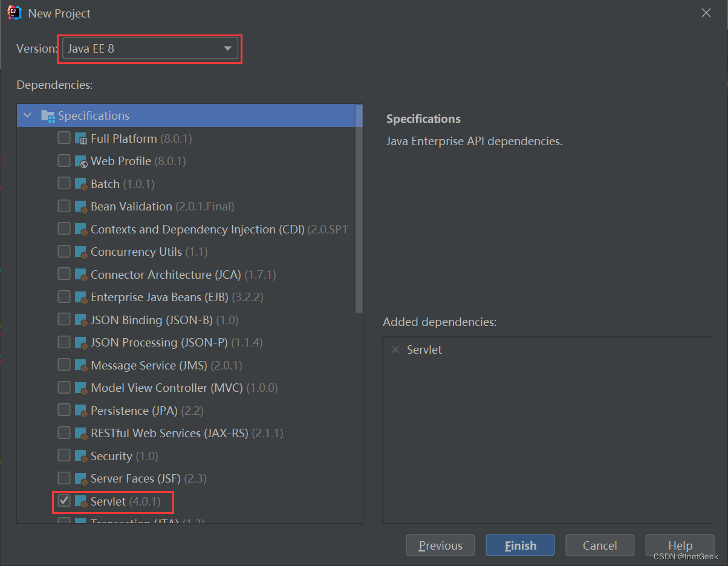Enable the Web Profile checkbox
Viewport: 728px width, 566px height.
[x=64, y=161]
